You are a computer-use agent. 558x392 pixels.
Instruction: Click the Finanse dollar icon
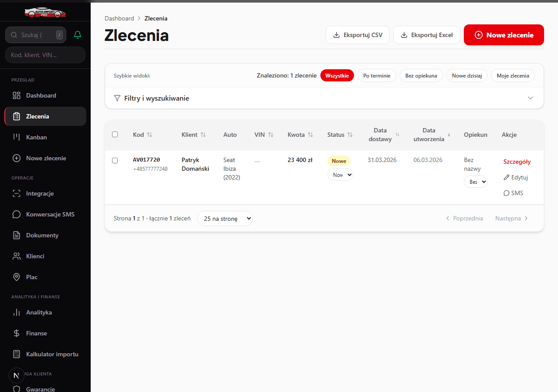[17, 333]
